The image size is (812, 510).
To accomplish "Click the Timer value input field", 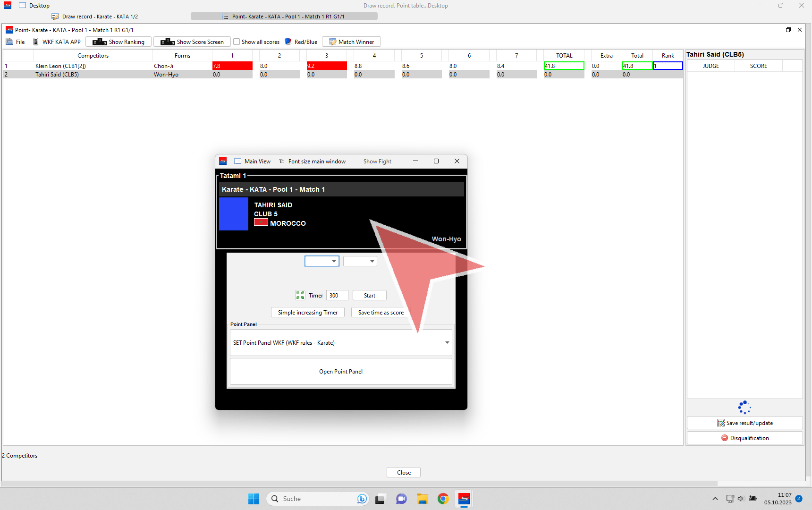I will pyautogui.click(x=337, y=295).
